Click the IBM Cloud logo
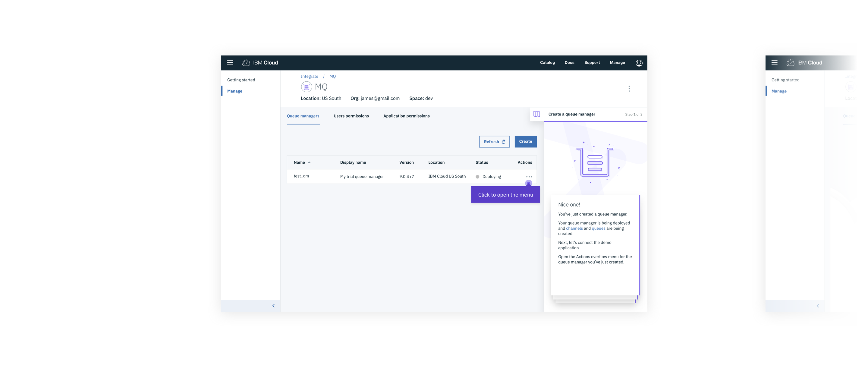 pos(260,63)
